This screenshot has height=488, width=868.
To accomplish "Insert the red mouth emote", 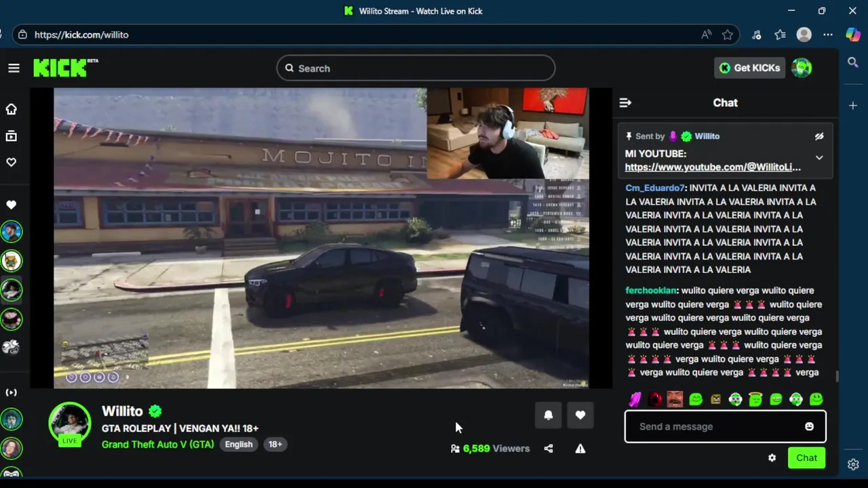I will 654,399.
